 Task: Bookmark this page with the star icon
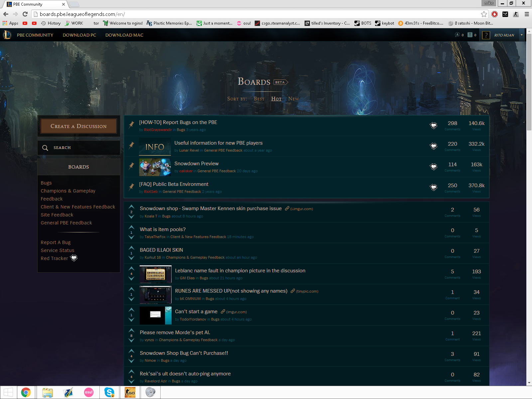tap(484, 14)
